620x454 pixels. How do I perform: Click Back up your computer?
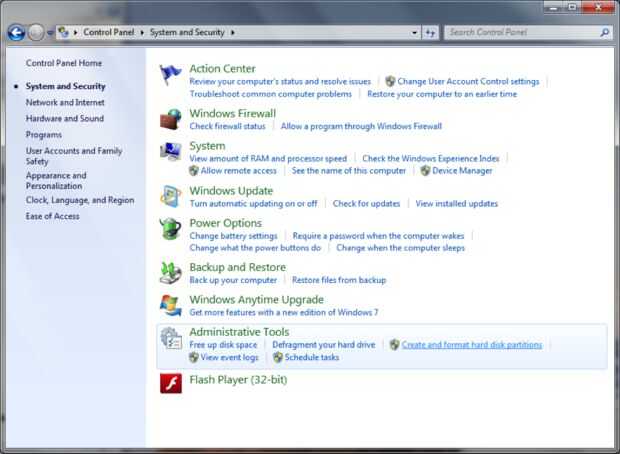pyautogui.click(x=233, y=280)
